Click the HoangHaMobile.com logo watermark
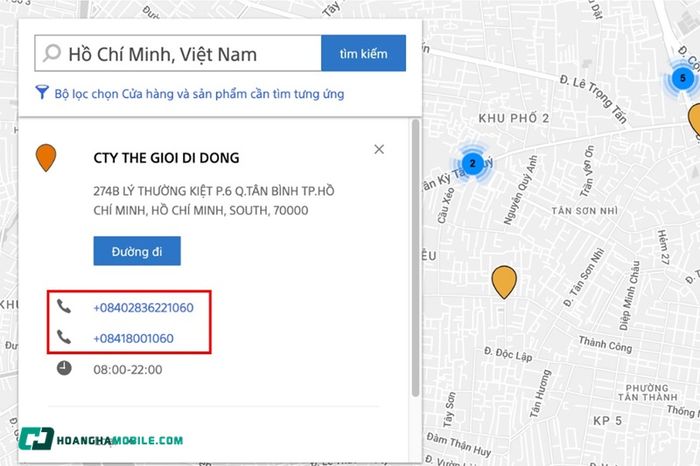 coord(101,439)
